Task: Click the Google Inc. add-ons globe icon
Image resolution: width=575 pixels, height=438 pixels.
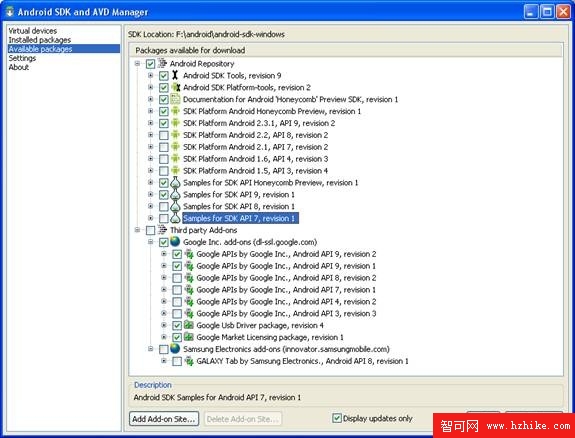Action: pyautogui.click(x=175, y=242)
